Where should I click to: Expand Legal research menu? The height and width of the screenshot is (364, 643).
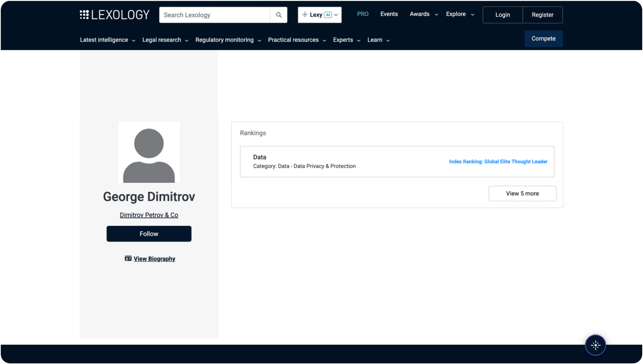pyautogui.click(x=165, y=40)
